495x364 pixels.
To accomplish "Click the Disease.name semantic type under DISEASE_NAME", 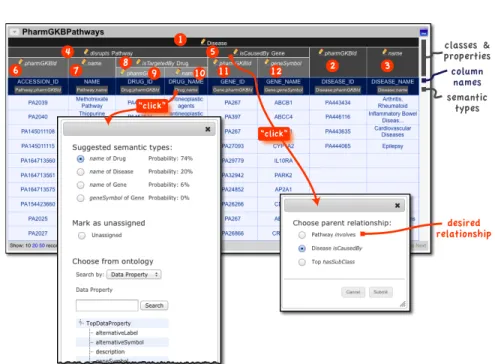I will coord(393,90).
